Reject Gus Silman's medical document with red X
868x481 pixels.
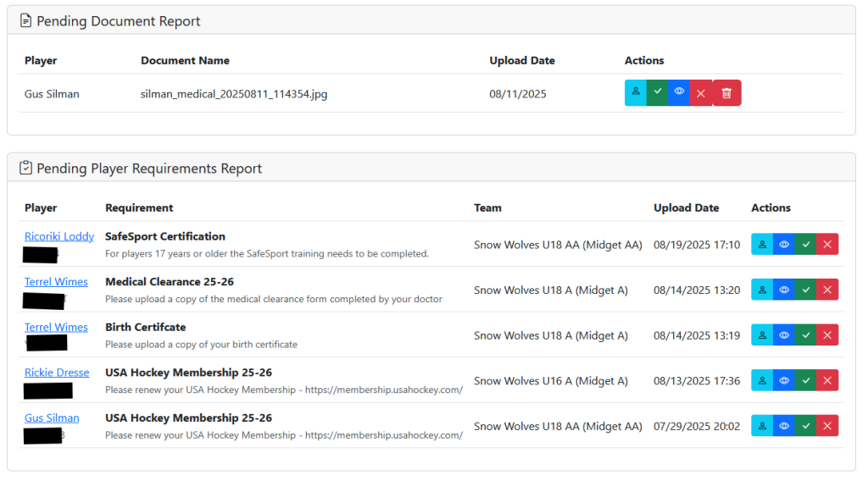click(x=700, y=93)
